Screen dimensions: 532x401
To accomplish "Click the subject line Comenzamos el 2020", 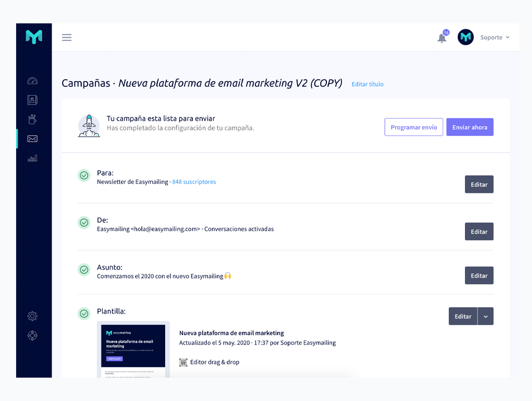I will pyautogui.click(x=164, y=276).
